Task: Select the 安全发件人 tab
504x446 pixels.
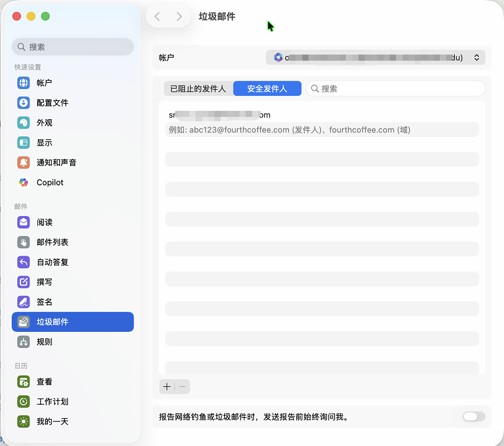Action: 267,89
